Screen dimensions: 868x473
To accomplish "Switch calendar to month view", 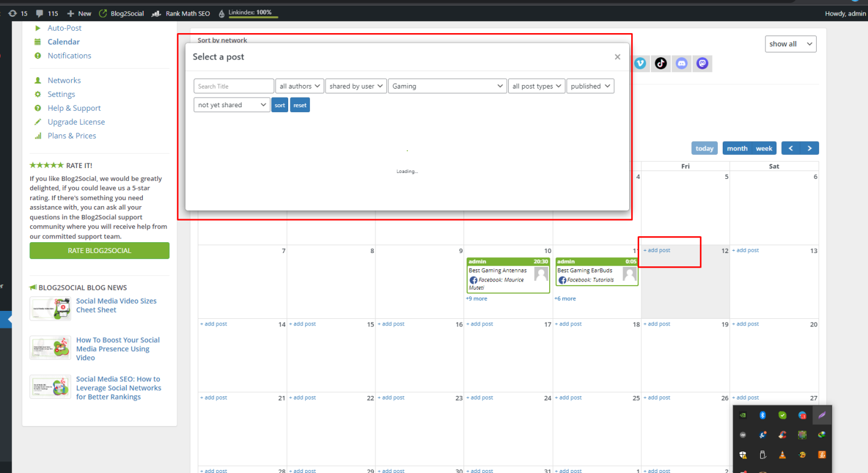I will 737,148.
